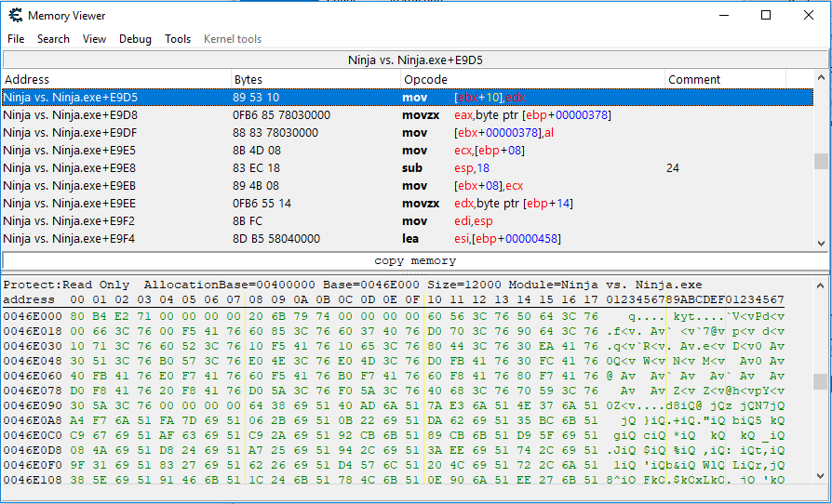Click the Bytes column header

[x=315, y=79]
